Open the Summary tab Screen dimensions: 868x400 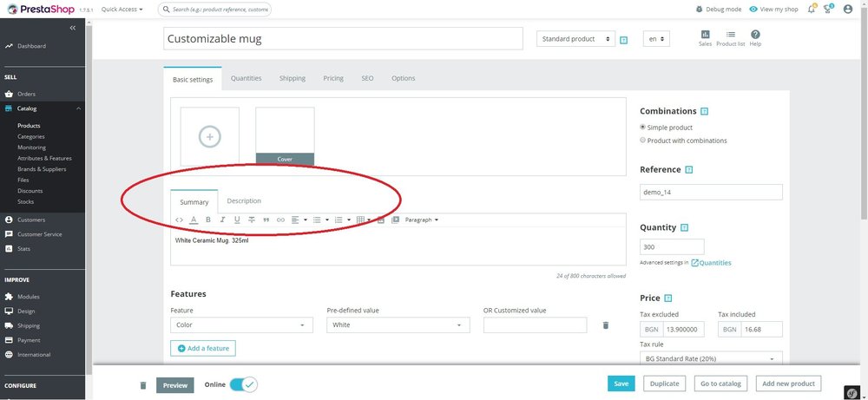(x=194, y=202)
